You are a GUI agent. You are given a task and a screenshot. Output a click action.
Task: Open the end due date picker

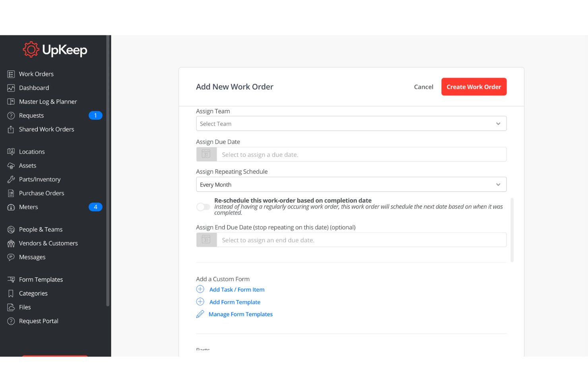[x=206, y=240]
